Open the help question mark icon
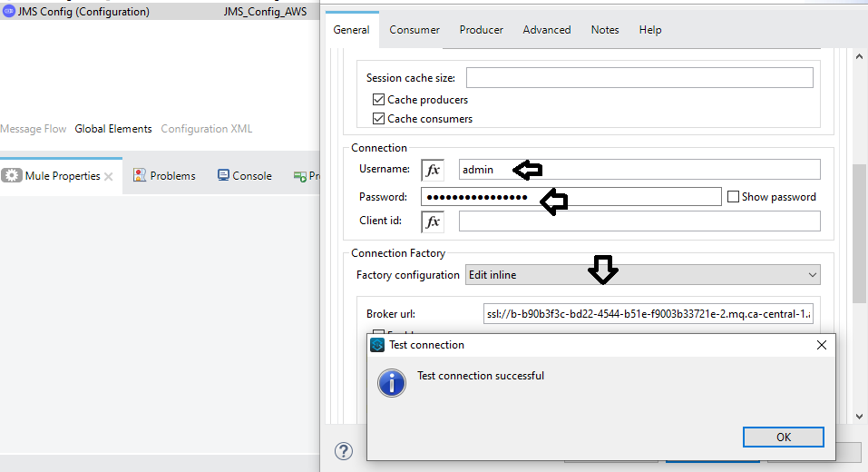The image size is (868, 472). pyautogui.click(x=344, y=451)
